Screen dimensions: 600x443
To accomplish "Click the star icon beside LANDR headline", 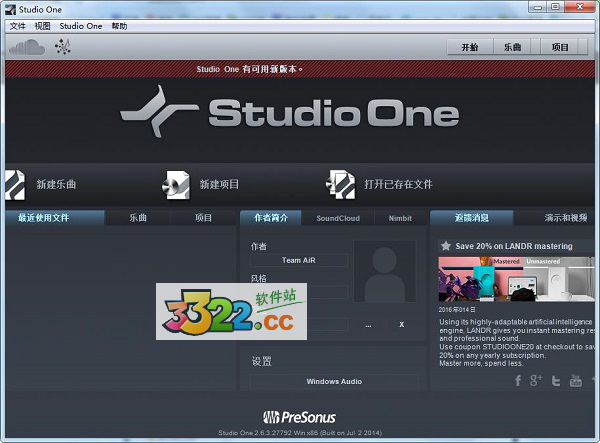I will tap(445, 246).
